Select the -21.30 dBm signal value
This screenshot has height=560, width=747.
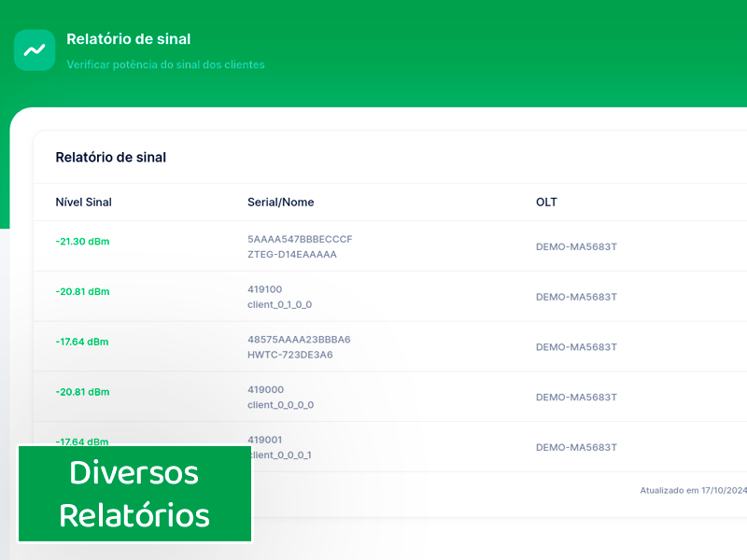click(x=82, y=242)
